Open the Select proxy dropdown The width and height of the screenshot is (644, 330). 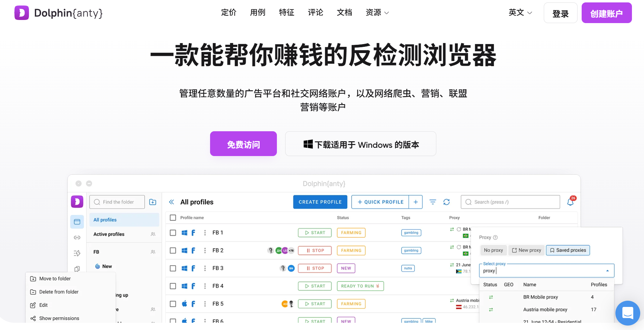[x=546, y=270]
